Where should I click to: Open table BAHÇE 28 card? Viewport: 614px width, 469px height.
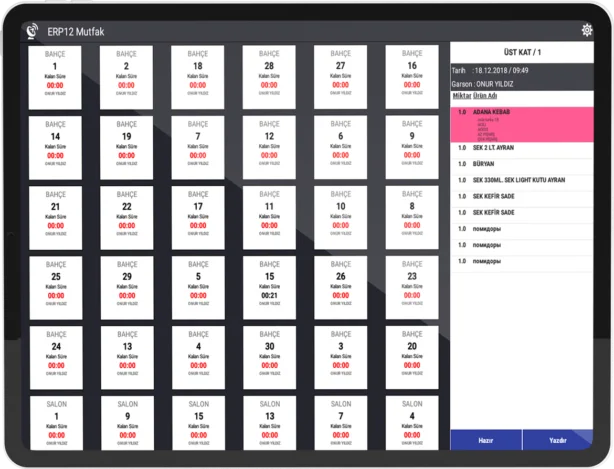point(269,77)
